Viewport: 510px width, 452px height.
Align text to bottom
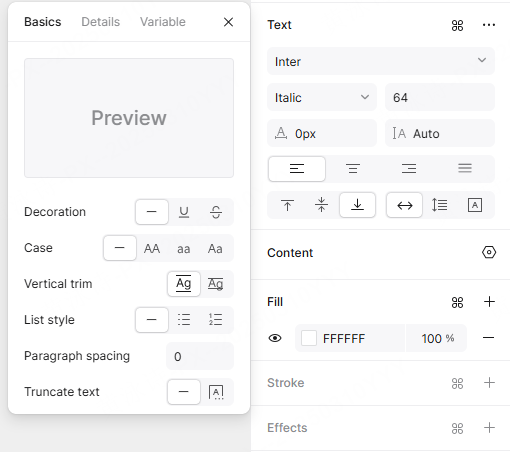[x=357, y=205]
